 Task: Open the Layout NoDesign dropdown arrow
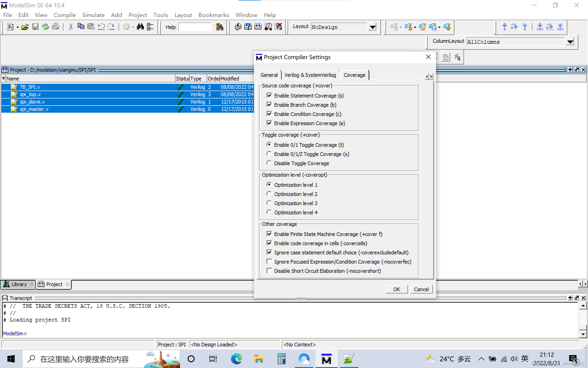click(x=372, y=27)
